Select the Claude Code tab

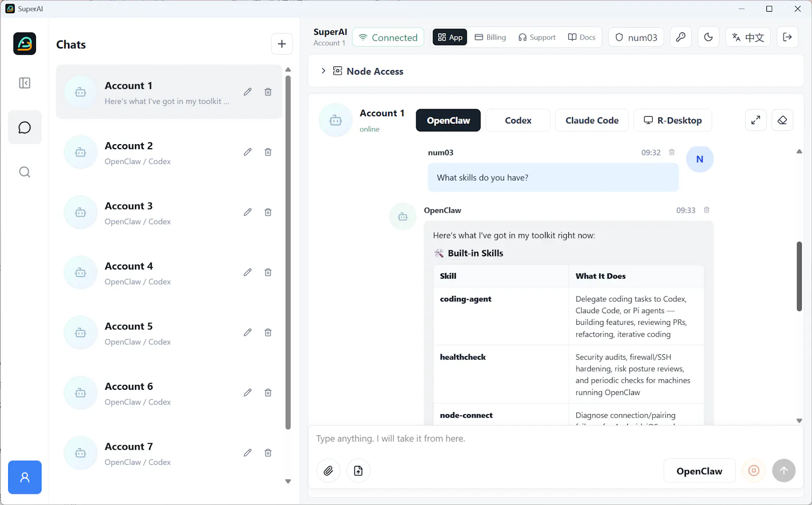tap(592, 120)
